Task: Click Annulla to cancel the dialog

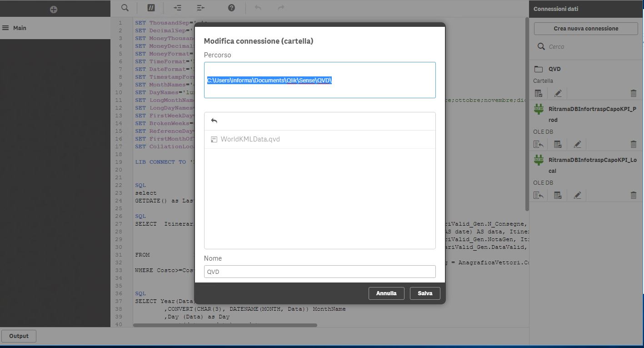Action: pyautogui.click(x=386, y=293)
